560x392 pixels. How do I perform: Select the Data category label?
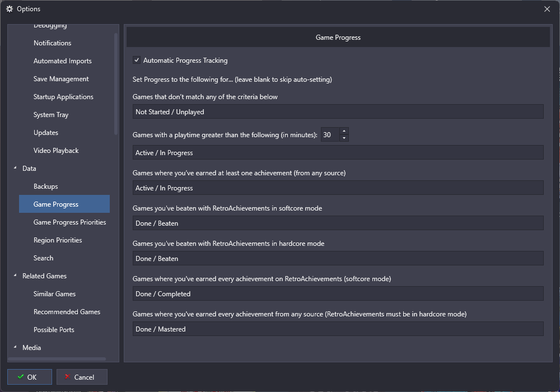(x=29, y=169)
